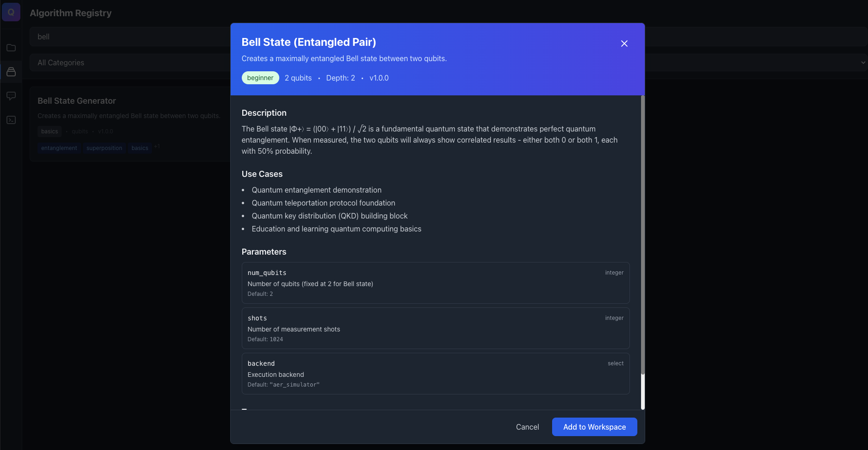Select the num_qubits parameter card
Screen dimensions: 868x450
pos(435,283)
